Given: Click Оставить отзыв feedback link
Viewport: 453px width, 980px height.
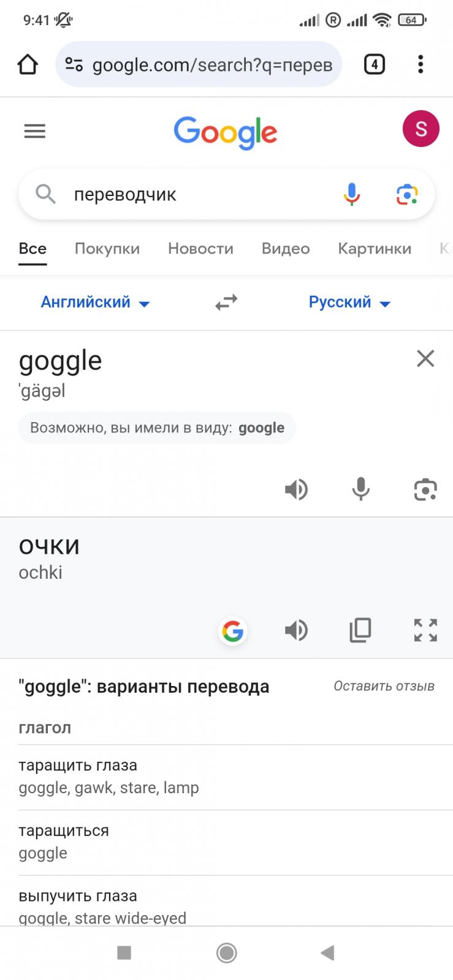Looking at the screenshot, I should point(384,686).
